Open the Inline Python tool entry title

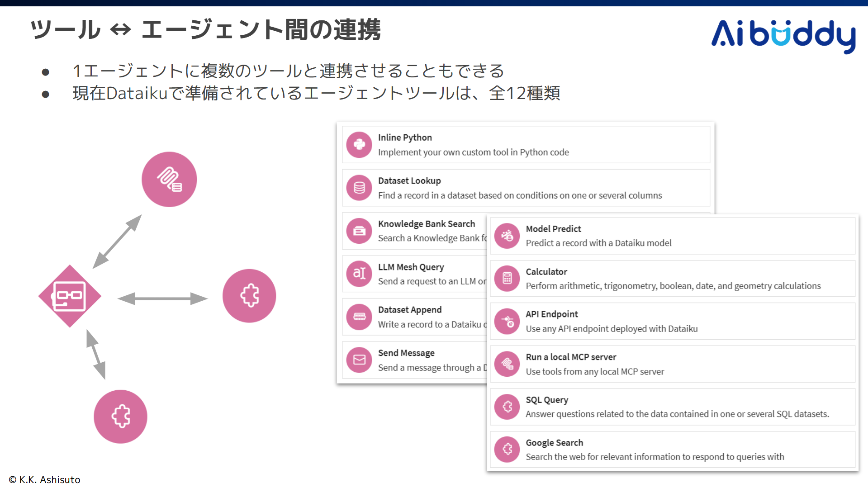pyautogui.click(x=405, y=137)
